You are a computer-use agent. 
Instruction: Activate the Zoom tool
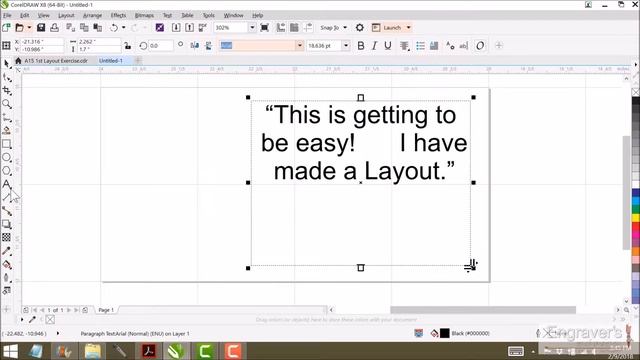[x=7, y=104]
